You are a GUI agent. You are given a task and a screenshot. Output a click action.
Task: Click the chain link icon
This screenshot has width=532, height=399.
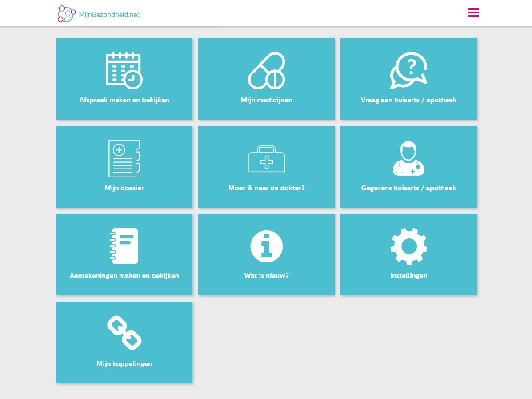pos(124,333)
